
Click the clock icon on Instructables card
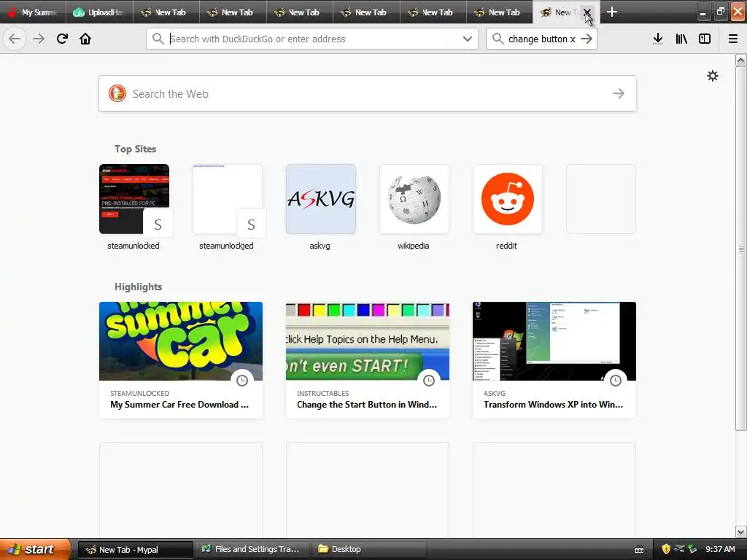(429, 380)
